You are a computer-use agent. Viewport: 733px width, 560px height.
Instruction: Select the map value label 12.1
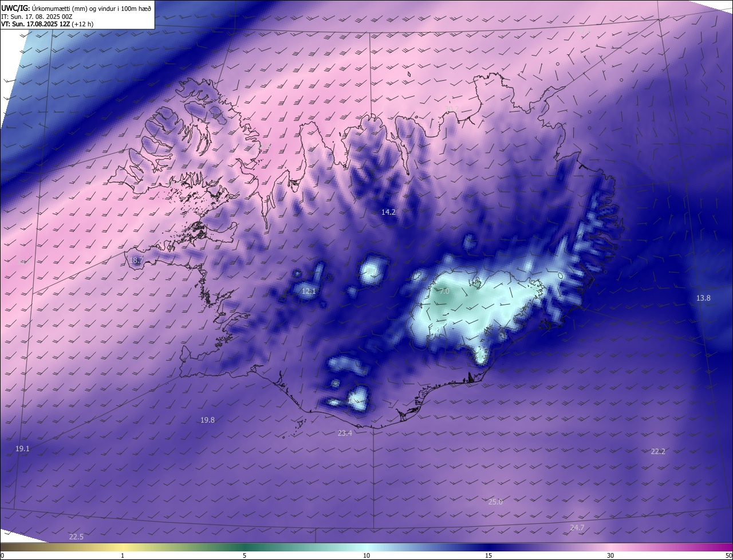pos(309,291)
